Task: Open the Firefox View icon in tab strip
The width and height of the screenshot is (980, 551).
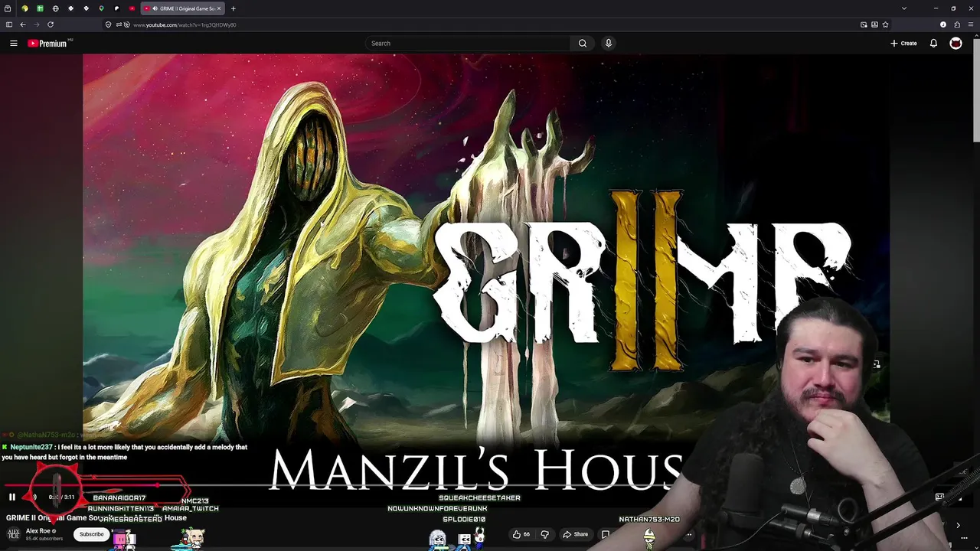Action: [8, 8]
